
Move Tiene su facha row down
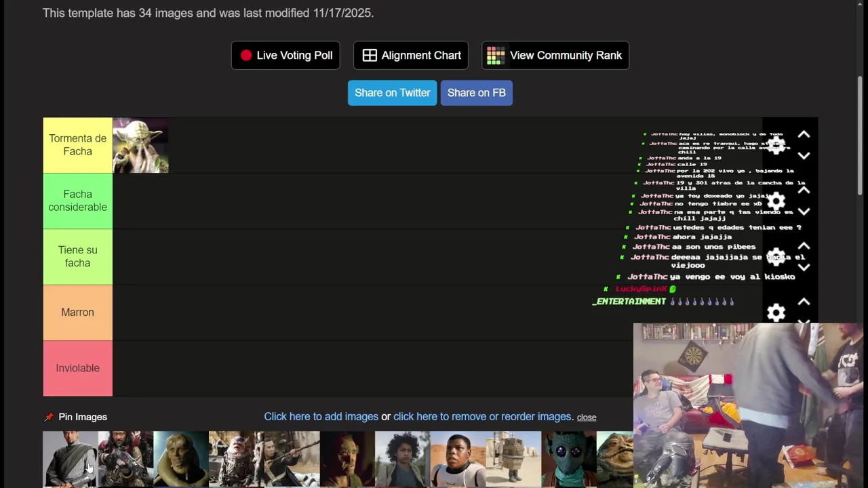pos(804,267)
